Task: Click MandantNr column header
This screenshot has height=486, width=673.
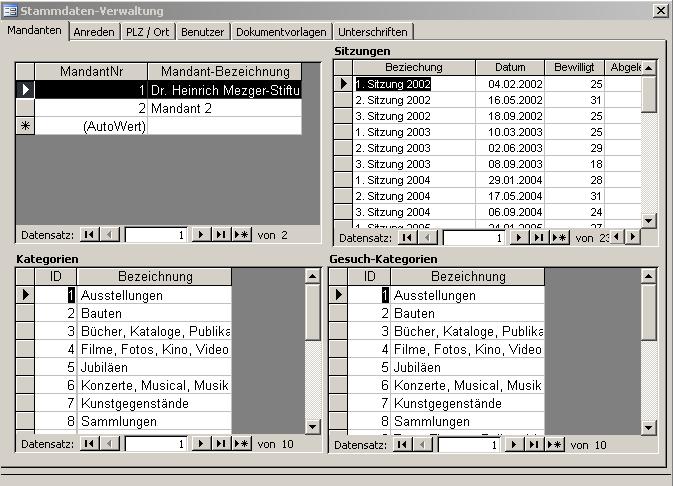Action: (91, 71)
